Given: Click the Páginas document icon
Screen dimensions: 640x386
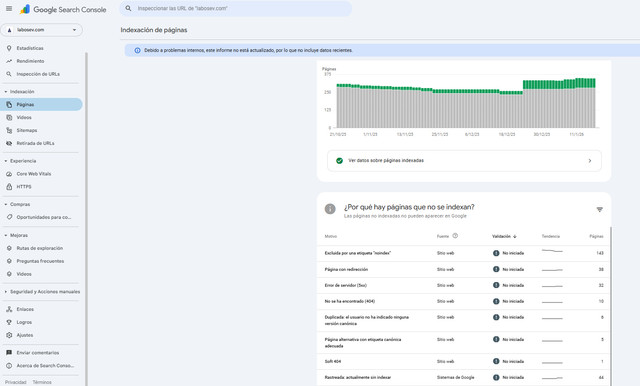Looking at the screenshot, I should pyautogui.click(x=9, y=105).
